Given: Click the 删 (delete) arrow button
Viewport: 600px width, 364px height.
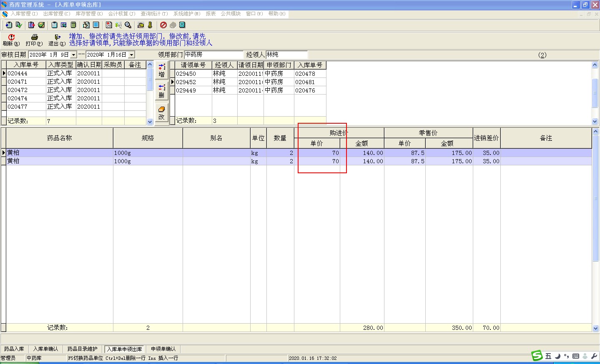Looking at the screenshot, I should click(162, 91).
